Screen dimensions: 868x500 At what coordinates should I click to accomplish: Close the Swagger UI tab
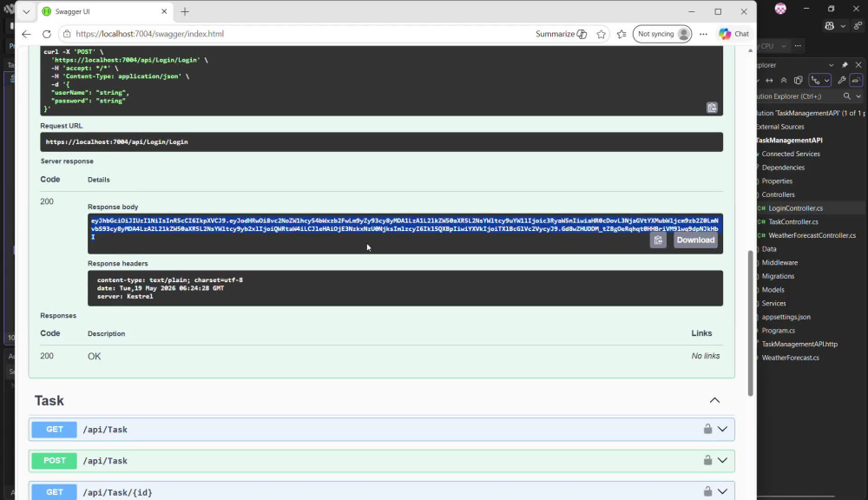[164, 11]
